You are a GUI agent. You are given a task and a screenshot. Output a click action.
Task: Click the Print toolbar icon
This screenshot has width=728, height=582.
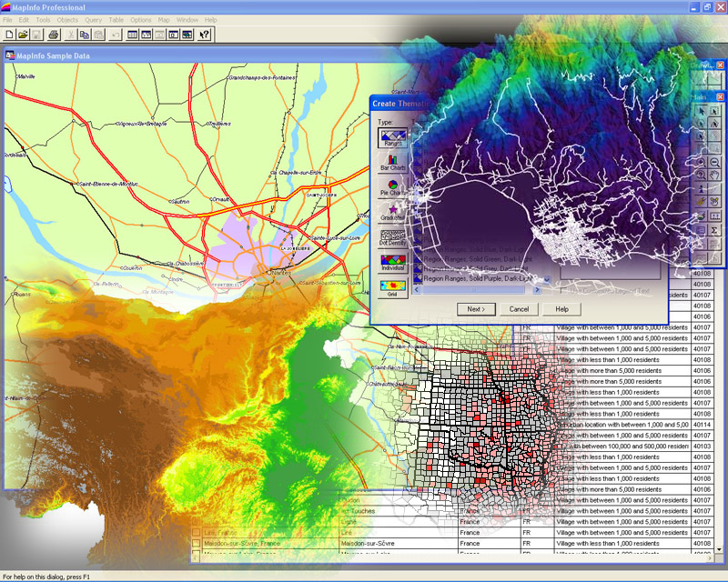coord(54,35)
